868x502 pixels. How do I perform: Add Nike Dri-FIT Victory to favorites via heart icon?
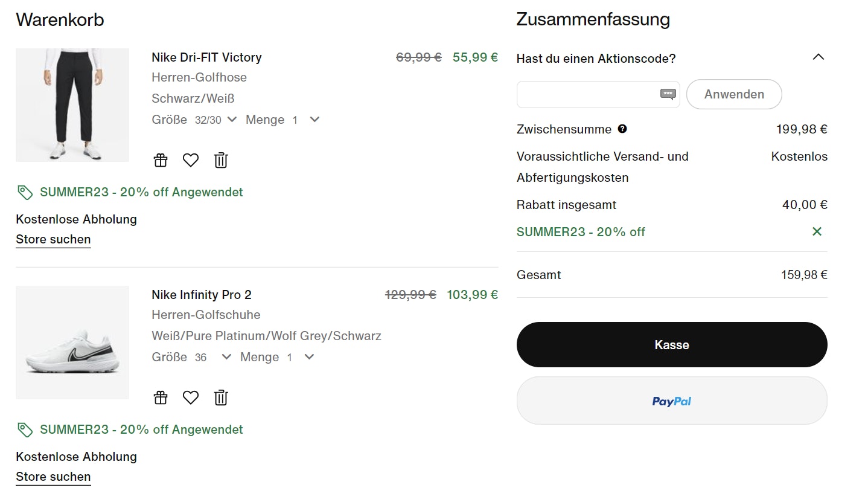tap(190, 159)
